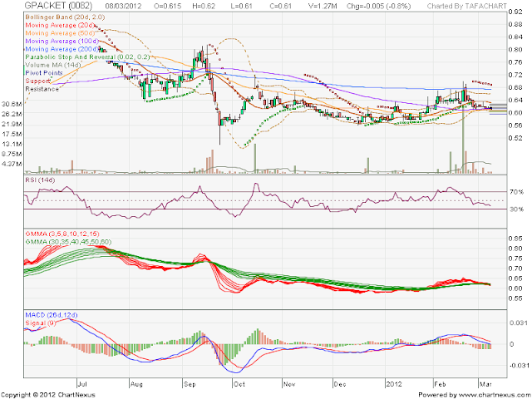Viewport: 532px width, 399px height.
Task: Click the Sep marker on time axis
Action: (x=190, y=384)
